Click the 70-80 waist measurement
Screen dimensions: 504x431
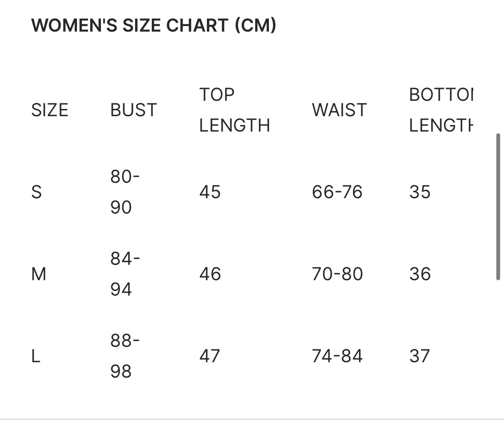(x=337, y=274)
